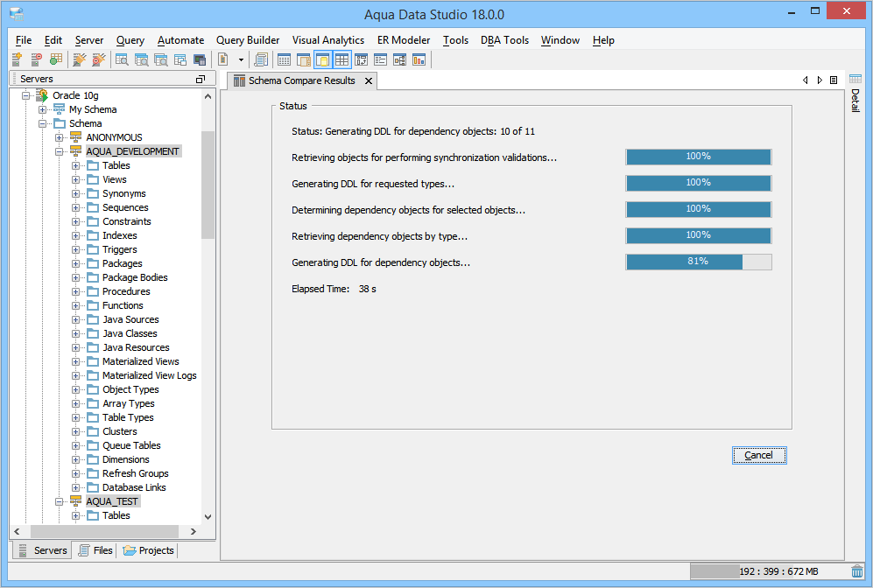The height and width of the screenshot is (588, 873).
Task: Collapse the Schema folder node
Action: click(x=42, y=123)
